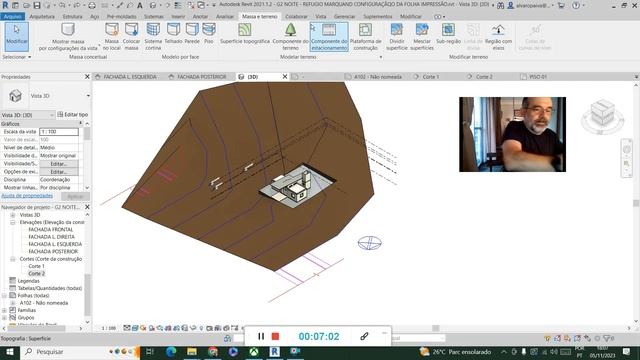Image resolution: width=640 pixels, height=360 pixels.
Task: Open the Vista 3D type selector dropdown
Action: [88, 96]
